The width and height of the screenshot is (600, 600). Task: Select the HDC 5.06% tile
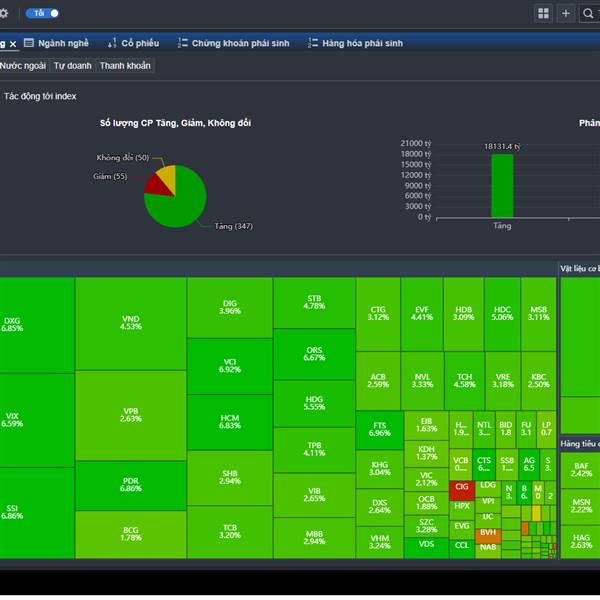coord(502,314)
